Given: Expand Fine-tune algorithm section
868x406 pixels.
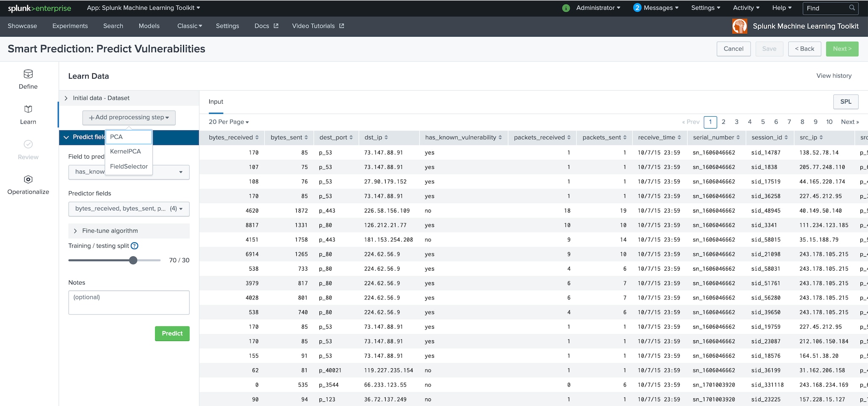Looking at the screenshot, I should pos(129,231).
